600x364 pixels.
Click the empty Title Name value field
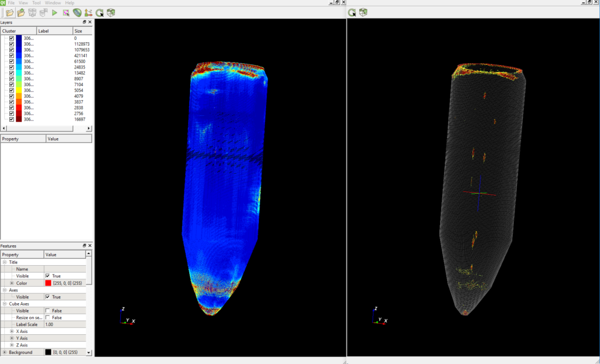pos(65,269)
